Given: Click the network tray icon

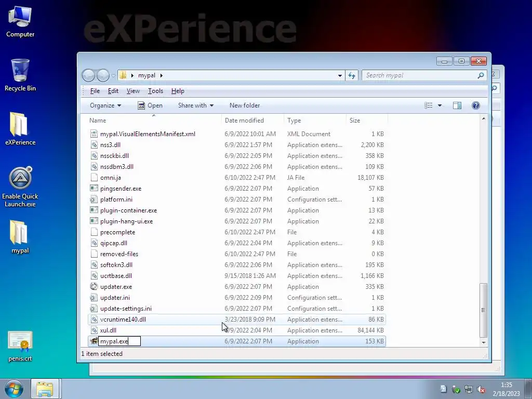Looking at the screenshot, I should [x=469, y=390].
